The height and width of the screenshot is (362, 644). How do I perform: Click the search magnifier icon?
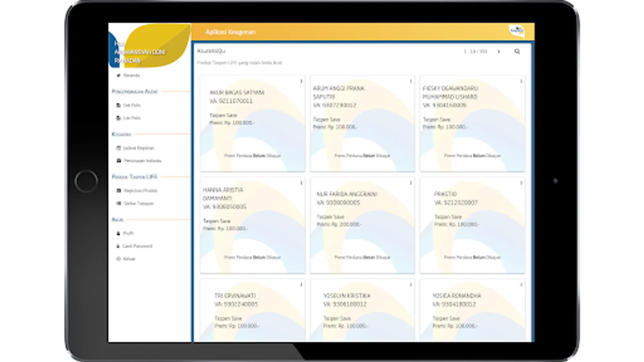(x=517, y=51)
